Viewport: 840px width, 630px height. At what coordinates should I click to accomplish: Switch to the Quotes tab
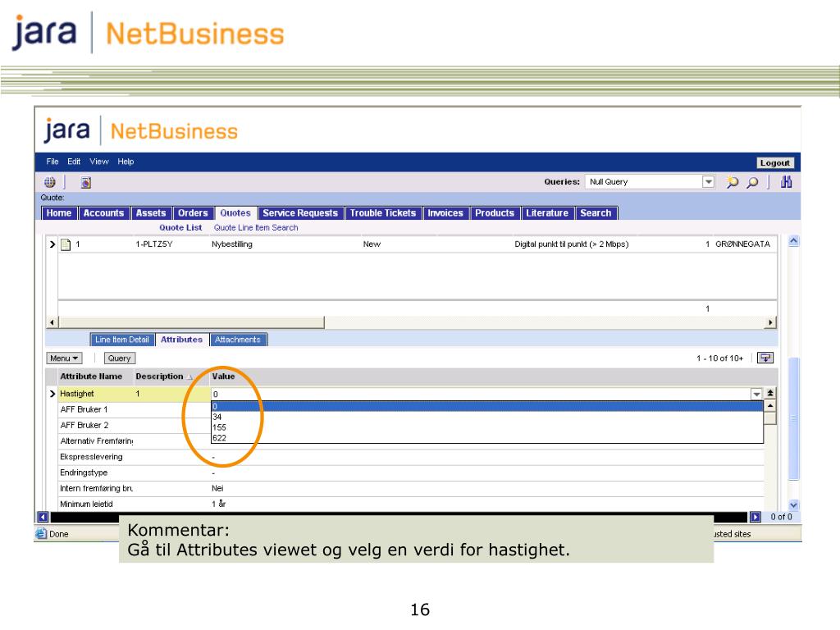coord(235,213)
